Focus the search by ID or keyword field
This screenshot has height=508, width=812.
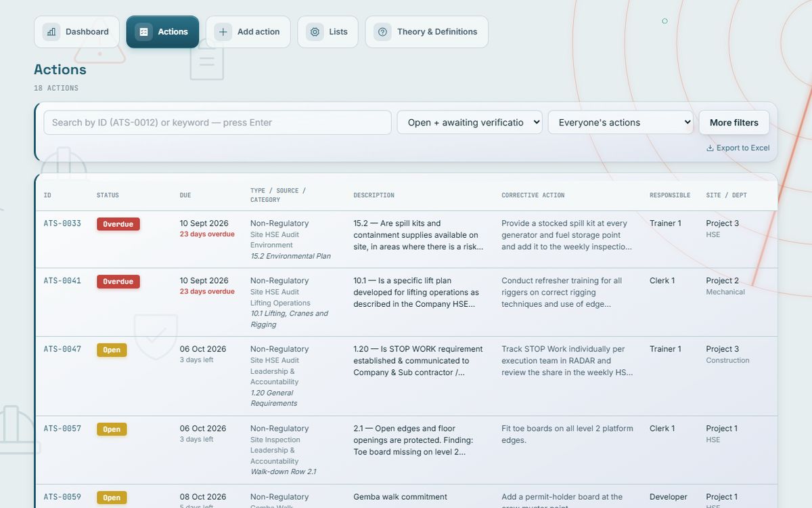coord(218,123)
